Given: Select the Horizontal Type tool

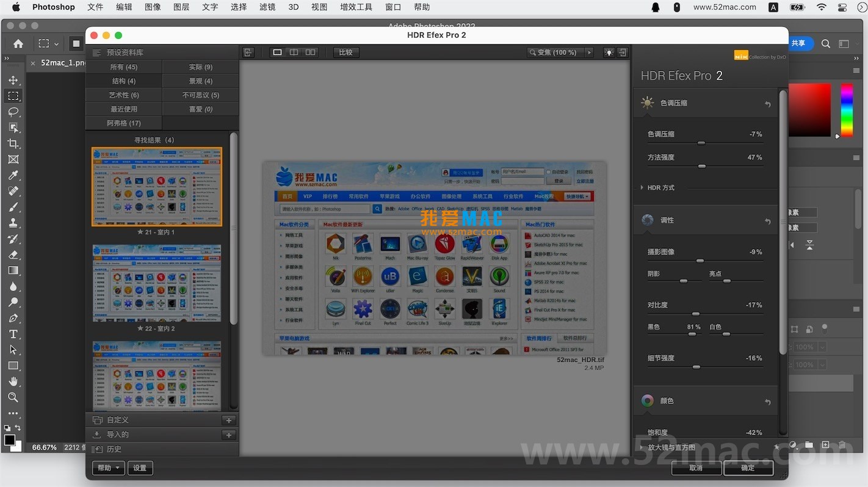Looking at the screenshot, I should click(13, 334).
